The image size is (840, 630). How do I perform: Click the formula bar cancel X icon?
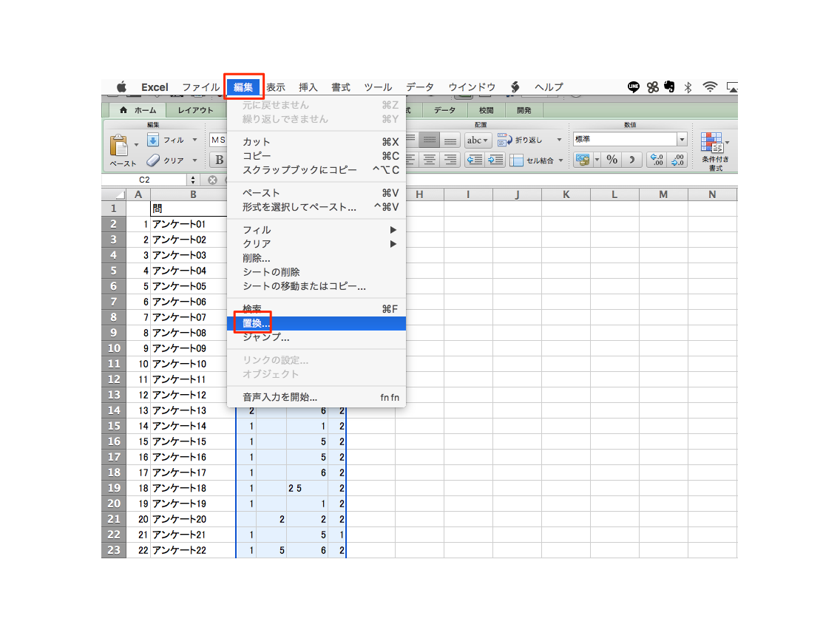(x=213, y=180)
